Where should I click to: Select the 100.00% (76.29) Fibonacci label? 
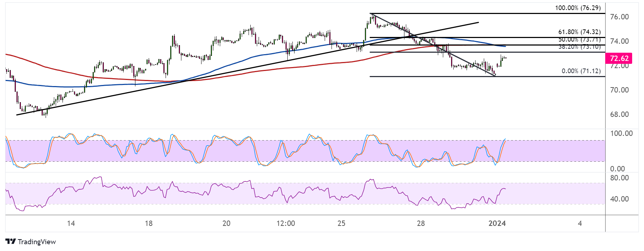578,8
